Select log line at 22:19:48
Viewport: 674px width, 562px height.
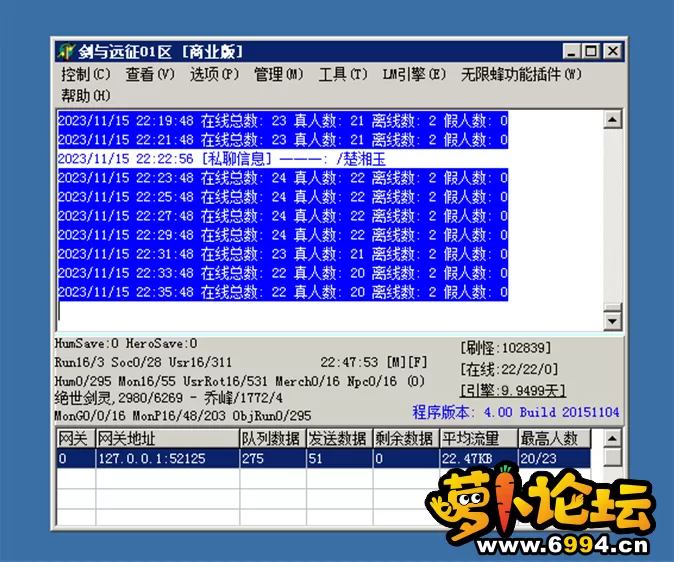point(283,120)
